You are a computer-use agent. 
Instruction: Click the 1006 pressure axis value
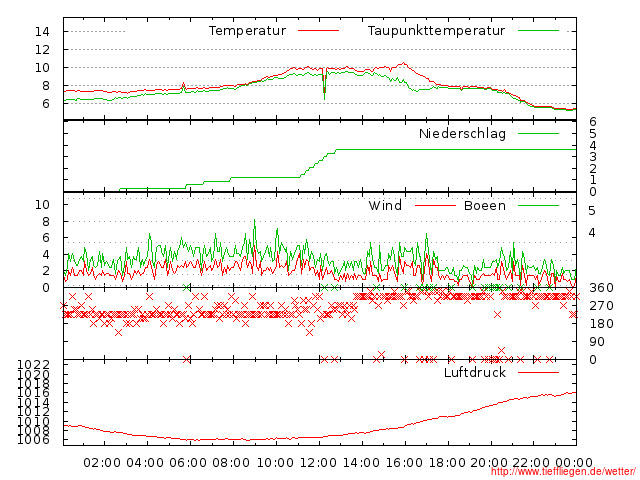[x=33, y=440]
